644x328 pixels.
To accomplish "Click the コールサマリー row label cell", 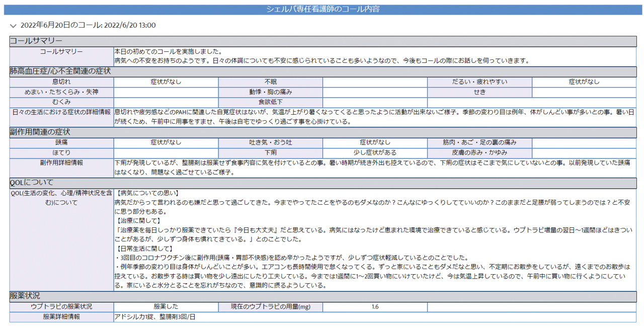I will tap(61, 56).
